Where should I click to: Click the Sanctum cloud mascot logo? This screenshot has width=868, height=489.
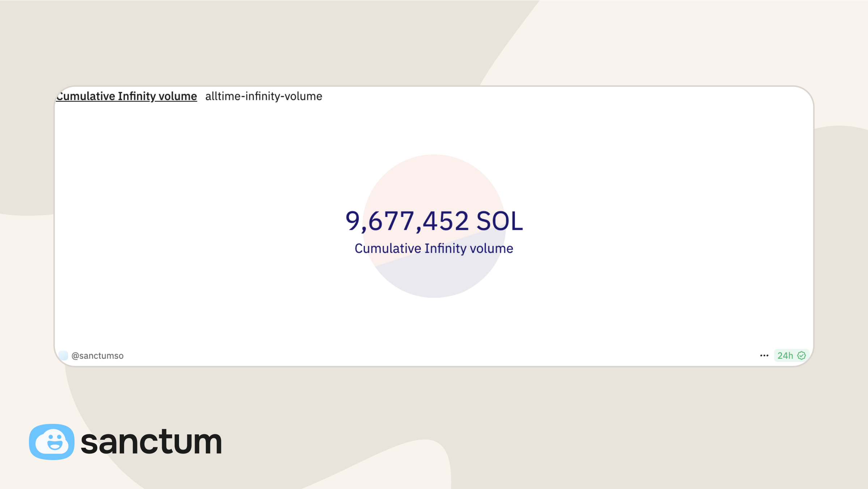coord(52,442)
